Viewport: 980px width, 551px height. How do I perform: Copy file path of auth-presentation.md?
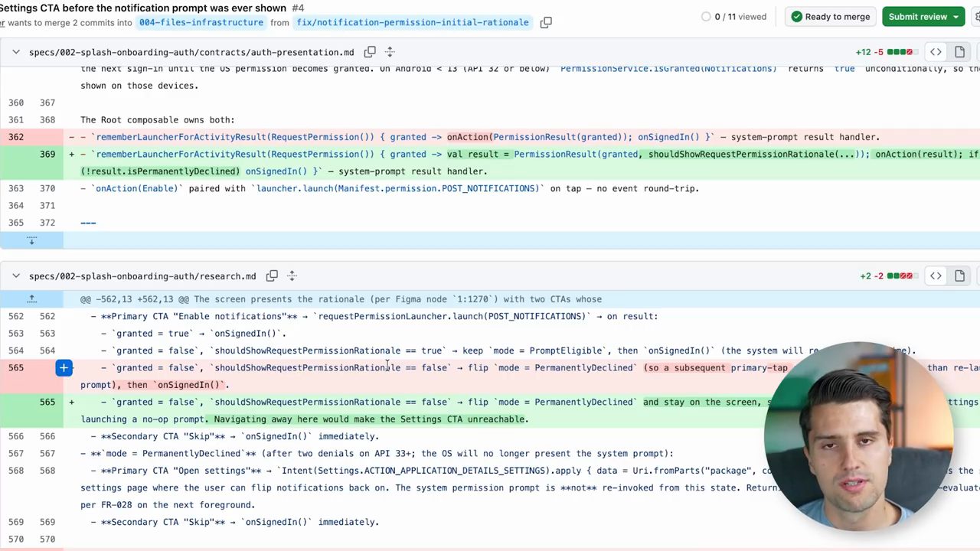(370, 52)
